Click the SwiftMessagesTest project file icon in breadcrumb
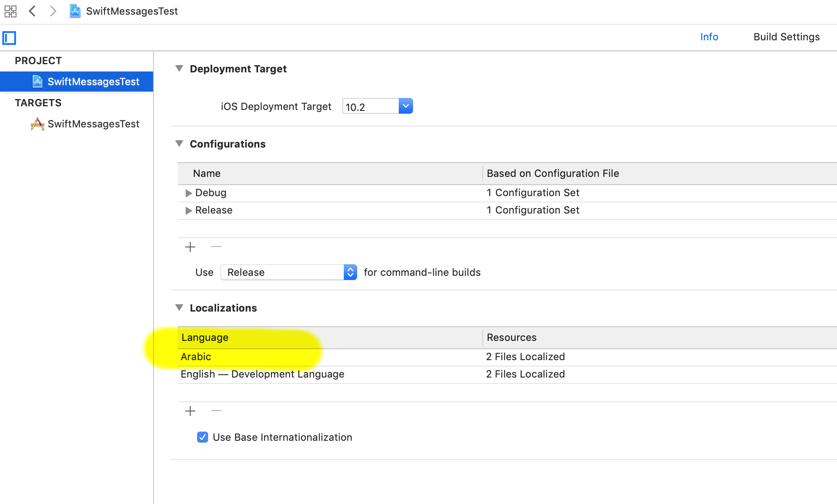The height and width of the screenshot is (504, 837). (75, 11)
